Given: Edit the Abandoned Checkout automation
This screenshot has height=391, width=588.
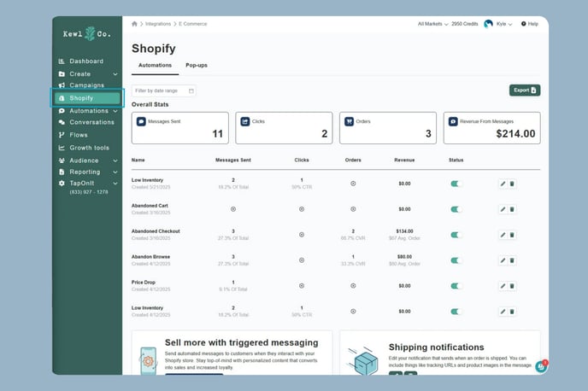Looking at the screenshot, I should pos(503,235).
